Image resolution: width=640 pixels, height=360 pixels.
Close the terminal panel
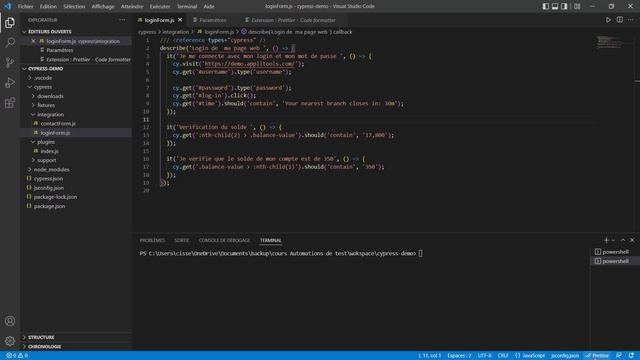[632, 240]
